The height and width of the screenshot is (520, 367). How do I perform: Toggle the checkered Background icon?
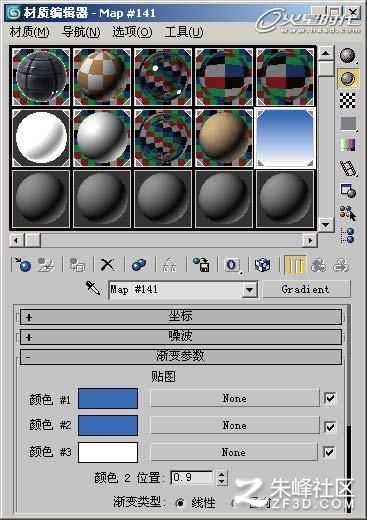[x=348, y=101]
